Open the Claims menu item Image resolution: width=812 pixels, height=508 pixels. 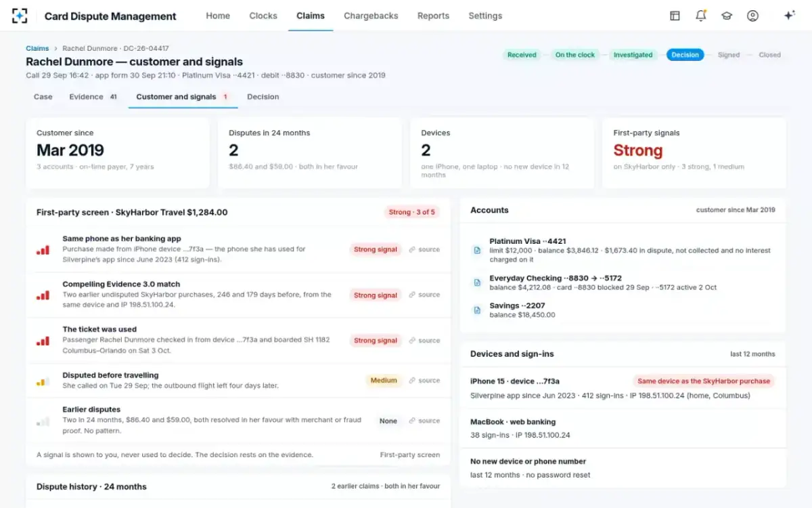coord(311,16)
